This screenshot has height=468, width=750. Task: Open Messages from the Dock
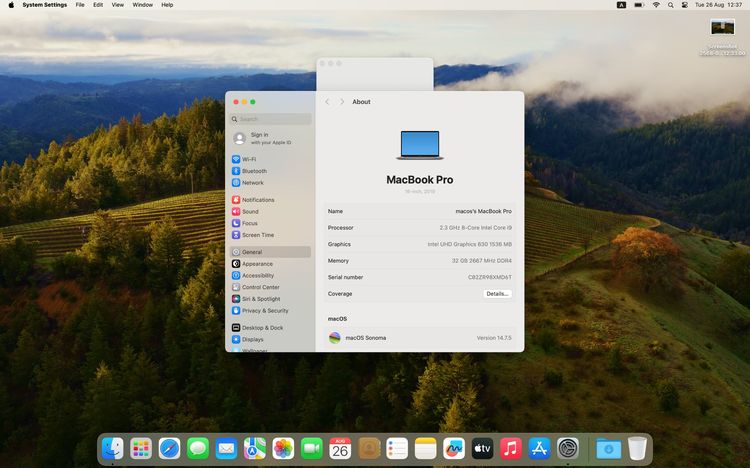[198, 449]
